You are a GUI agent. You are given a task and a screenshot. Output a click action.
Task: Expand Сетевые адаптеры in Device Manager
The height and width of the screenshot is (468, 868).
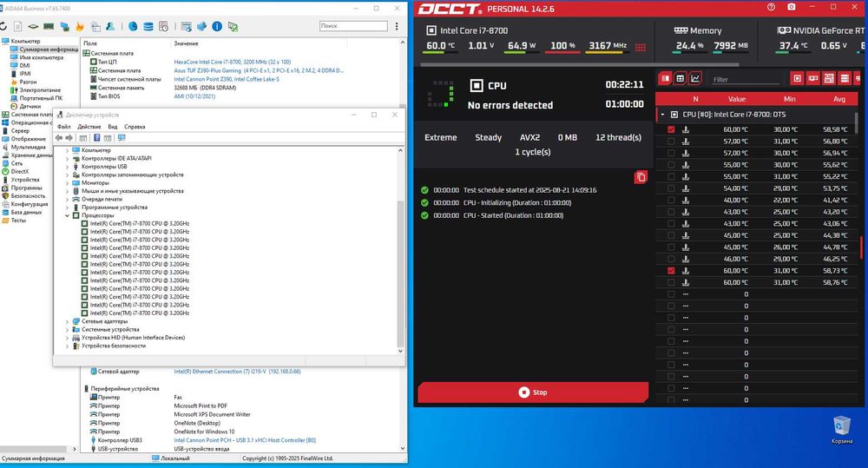click(x=68, y=321)
